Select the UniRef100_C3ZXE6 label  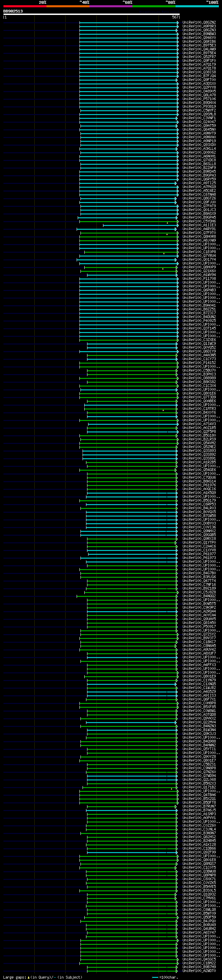coord(199,340)
